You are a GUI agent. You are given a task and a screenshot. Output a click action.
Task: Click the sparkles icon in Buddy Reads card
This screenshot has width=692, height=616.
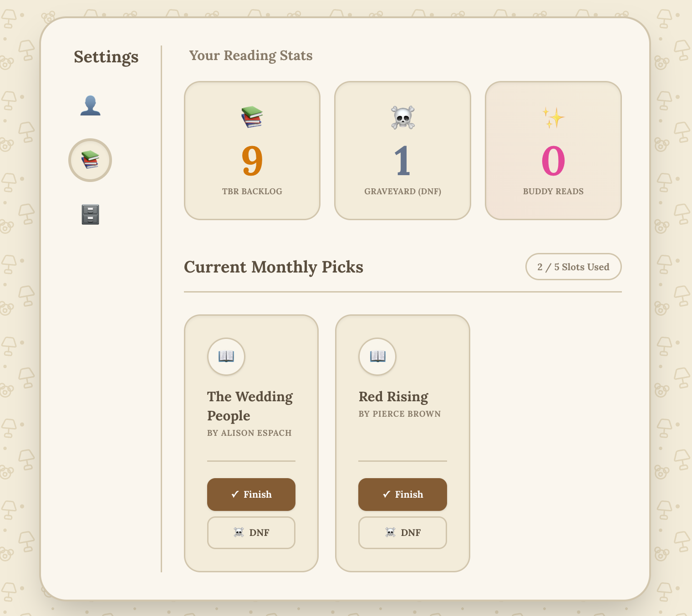tap(553, 117)
